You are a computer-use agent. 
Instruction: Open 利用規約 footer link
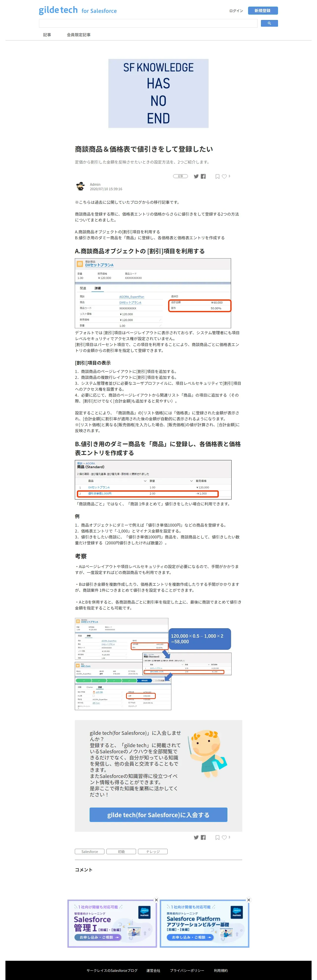point(221,970)
